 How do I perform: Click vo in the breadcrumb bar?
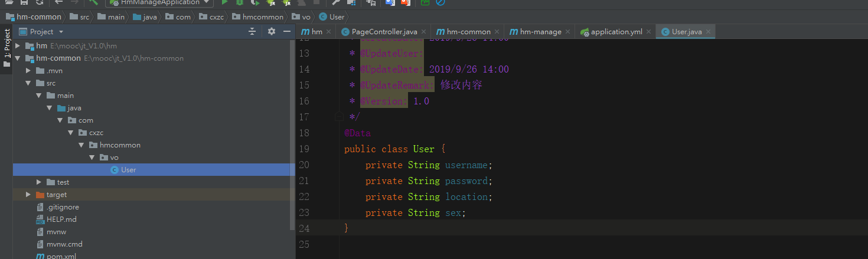coord(301,17)
